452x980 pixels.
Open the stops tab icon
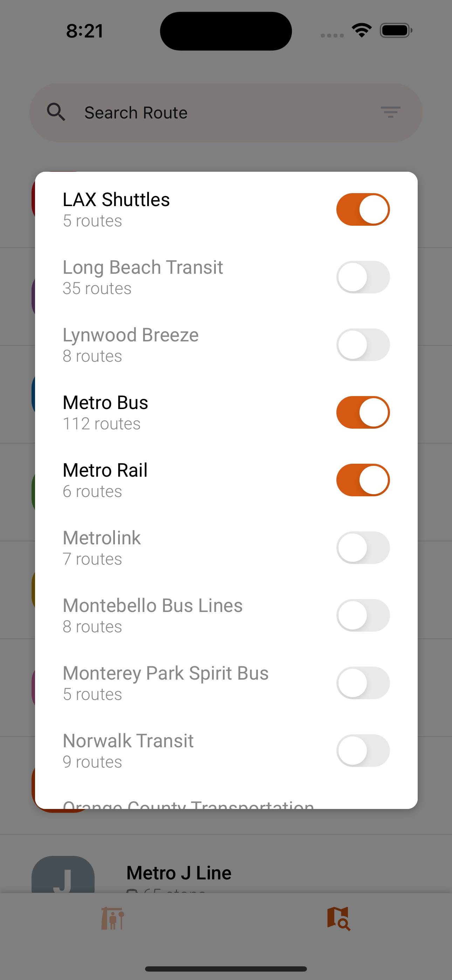tap(112, 918)
